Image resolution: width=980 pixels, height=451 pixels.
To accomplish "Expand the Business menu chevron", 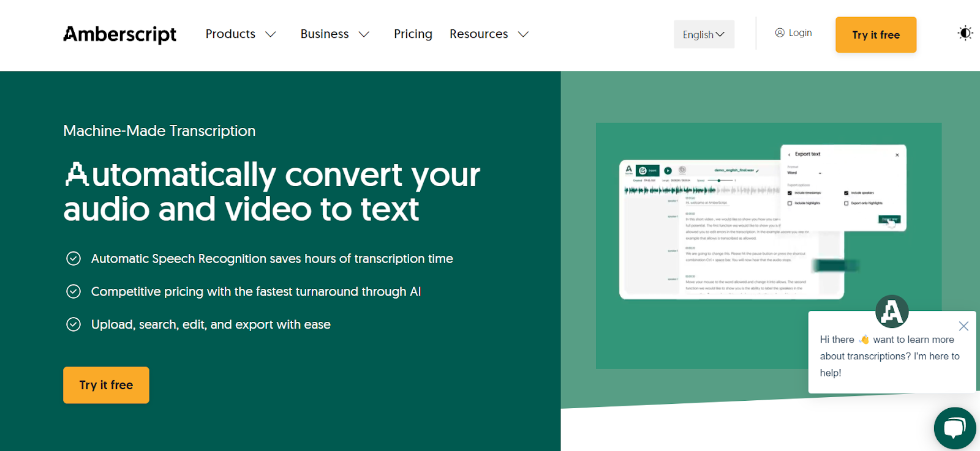I will coord(364,34).
